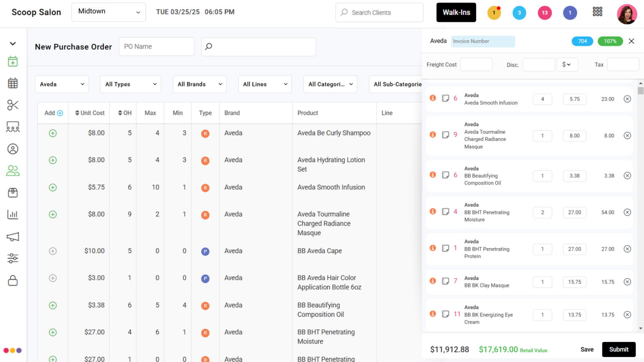
Task: Expand the All Types filter dropdown
Action: (131, 84)
